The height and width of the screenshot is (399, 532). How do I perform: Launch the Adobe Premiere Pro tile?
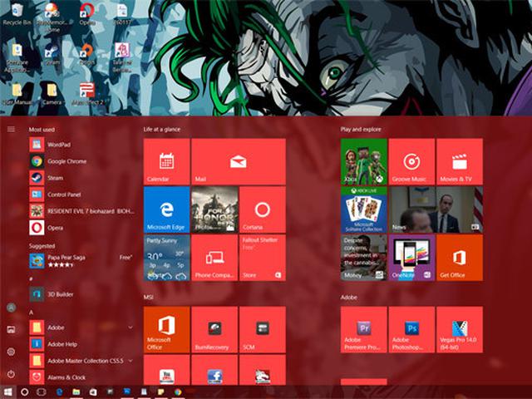pos(364,330)
